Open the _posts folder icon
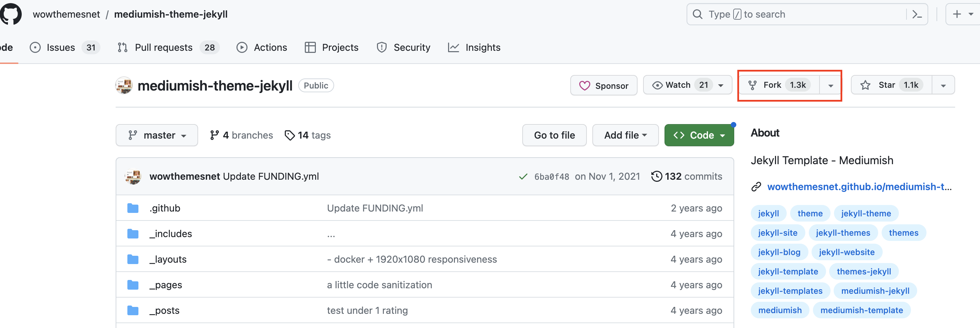The width and height of the screenshot is (980, 328). point(133,310)
